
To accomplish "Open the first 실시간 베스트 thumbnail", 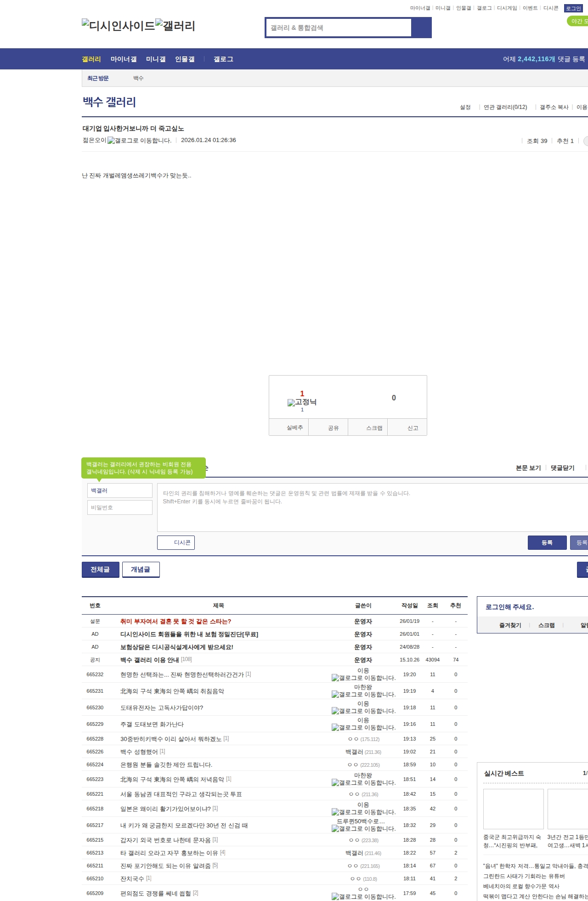I will point(514,809).
